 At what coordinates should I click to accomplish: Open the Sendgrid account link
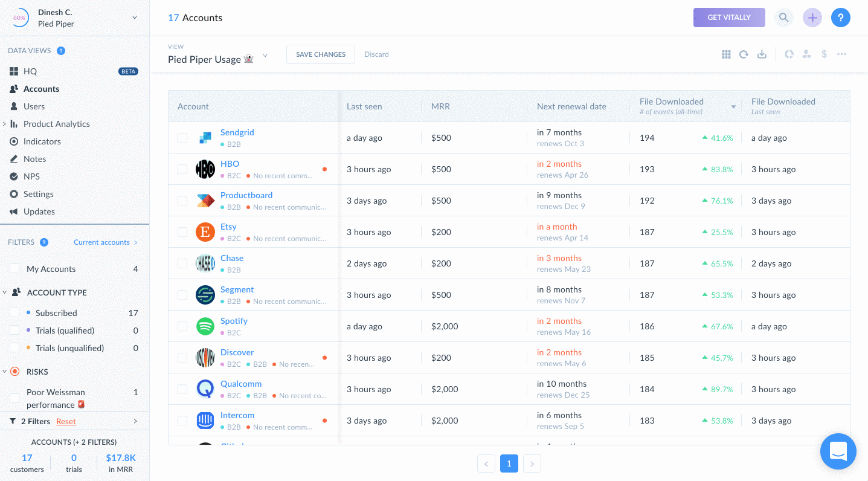coord(237,132)
